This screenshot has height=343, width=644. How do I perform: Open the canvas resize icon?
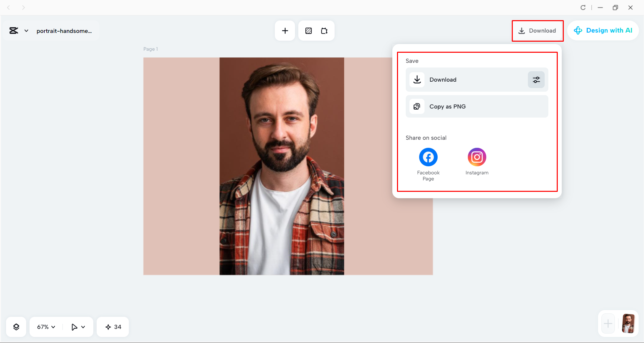(x=324, y=30)
